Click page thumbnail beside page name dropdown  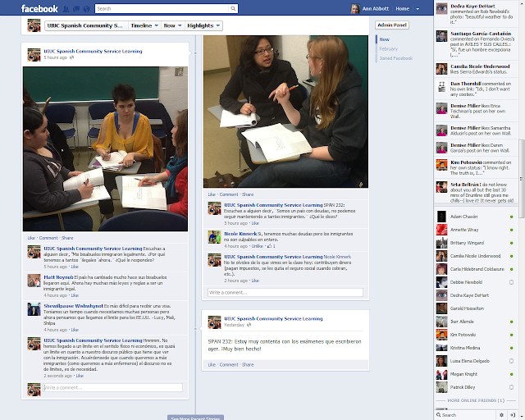tap(34, 25)
